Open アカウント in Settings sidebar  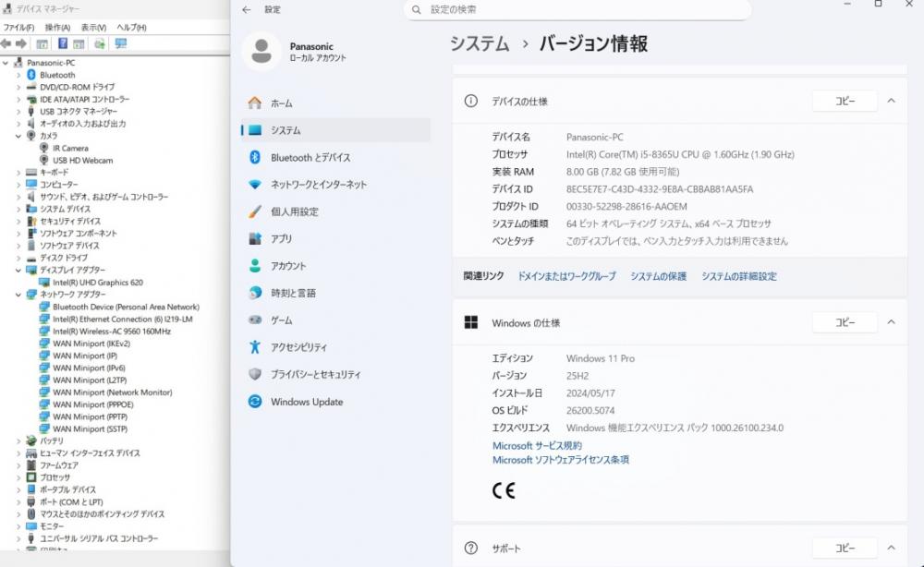[x=336, y=266]
